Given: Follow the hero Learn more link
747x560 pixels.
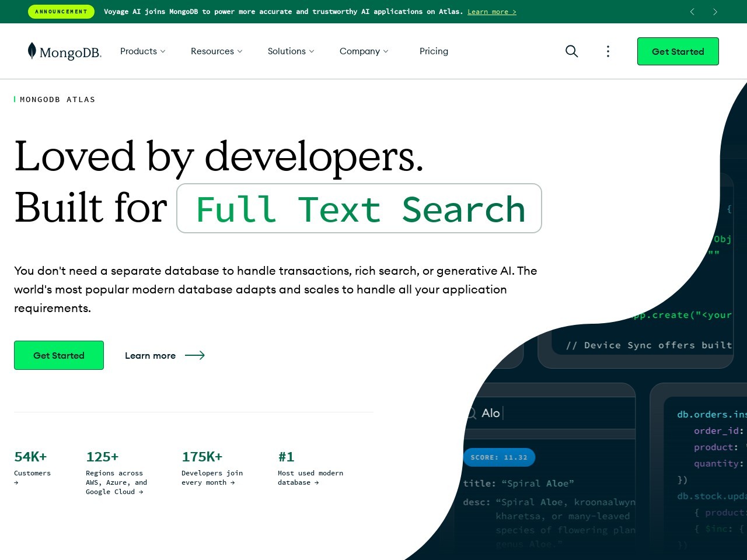Looking at the screenshot, I should tap(165, 355).
